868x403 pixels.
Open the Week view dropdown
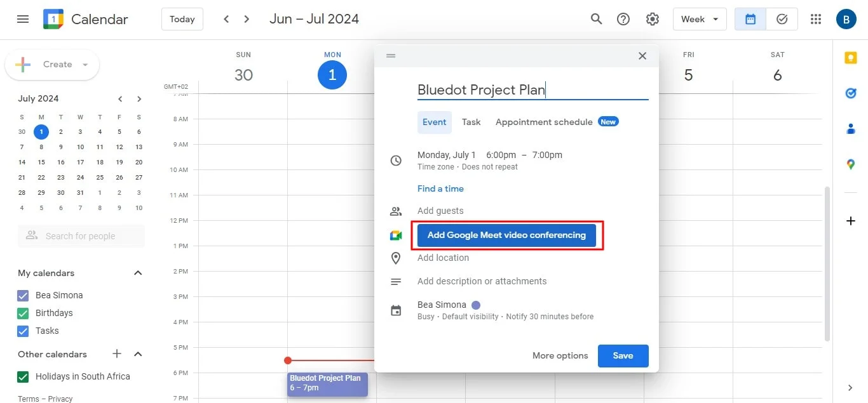pos(699,18)
